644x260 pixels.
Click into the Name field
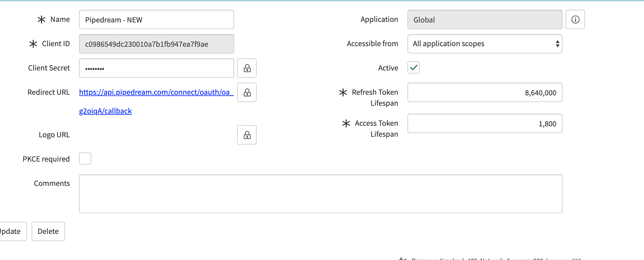pyautogui.click(x=156, y=20)
